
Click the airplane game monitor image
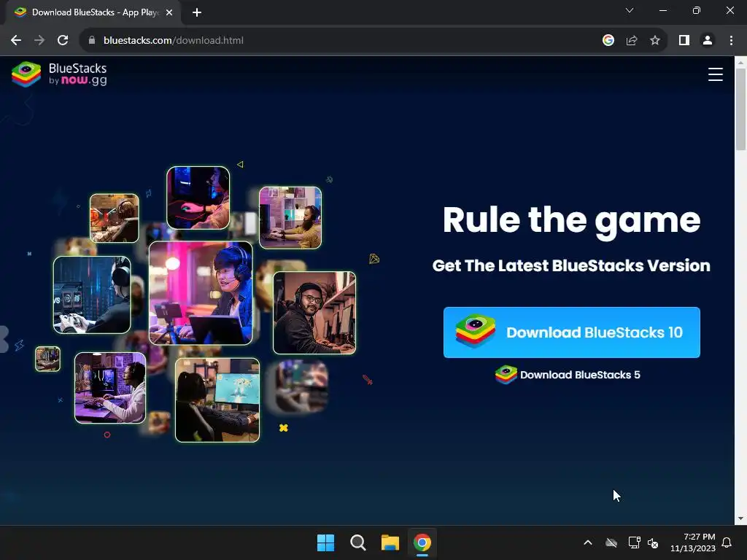click(x=217, y=400)
